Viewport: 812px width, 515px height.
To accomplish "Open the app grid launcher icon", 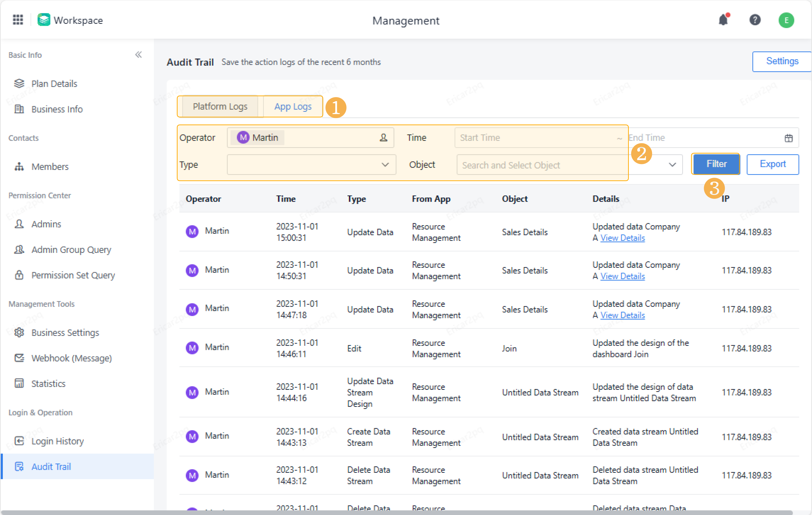I will [18, 20].
